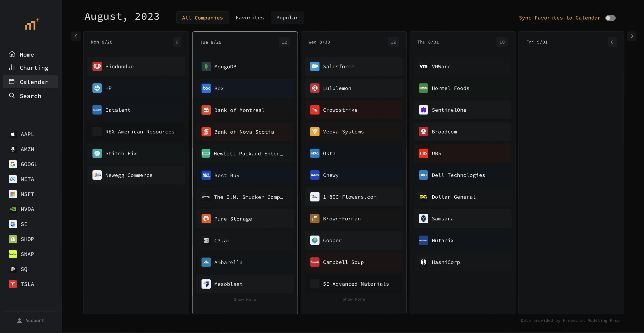This screenshot has width=644, height=333.
Task: Click the HP logo icon
Action: [x=97, y=88]
